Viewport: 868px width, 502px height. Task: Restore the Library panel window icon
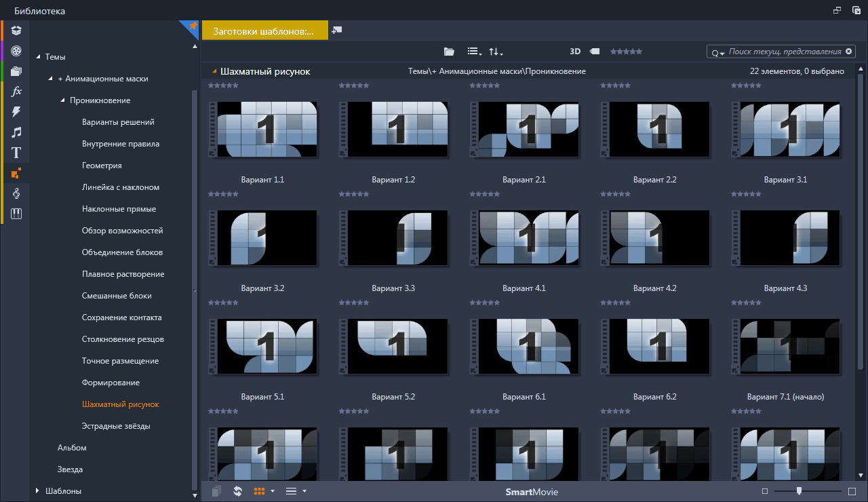pyautogui.click(x=837, y=10)
